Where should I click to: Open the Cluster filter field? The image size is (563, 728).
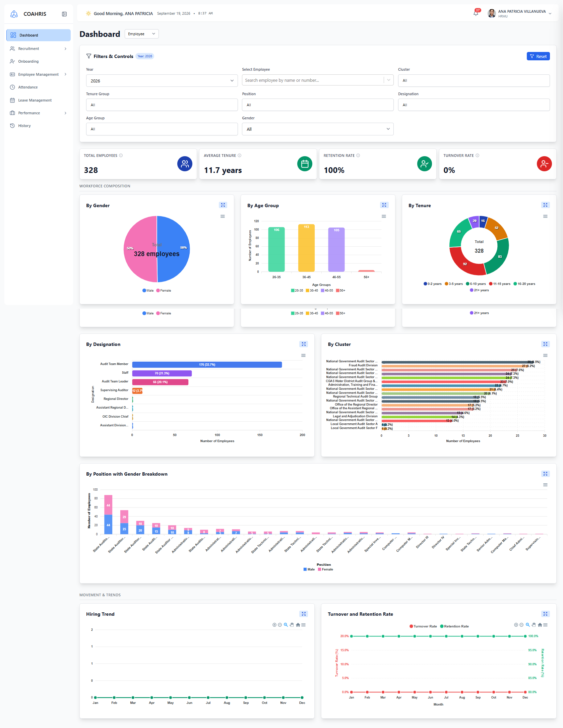pos(474,80)
